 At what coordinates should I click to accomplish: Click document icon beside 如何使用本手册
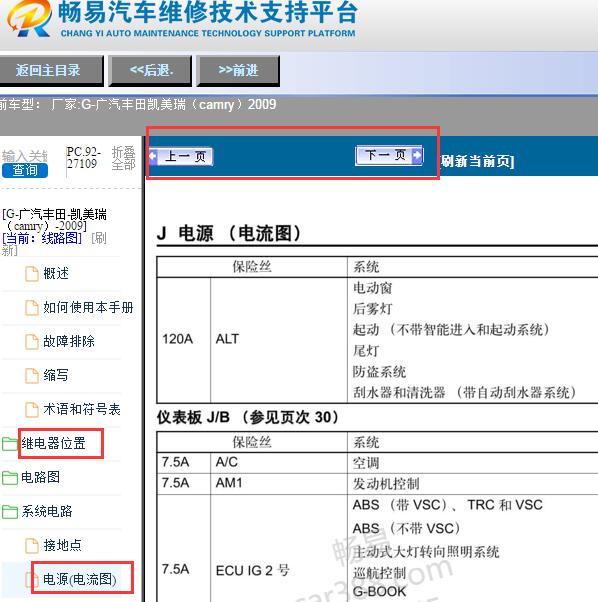(x=32, y=308)
